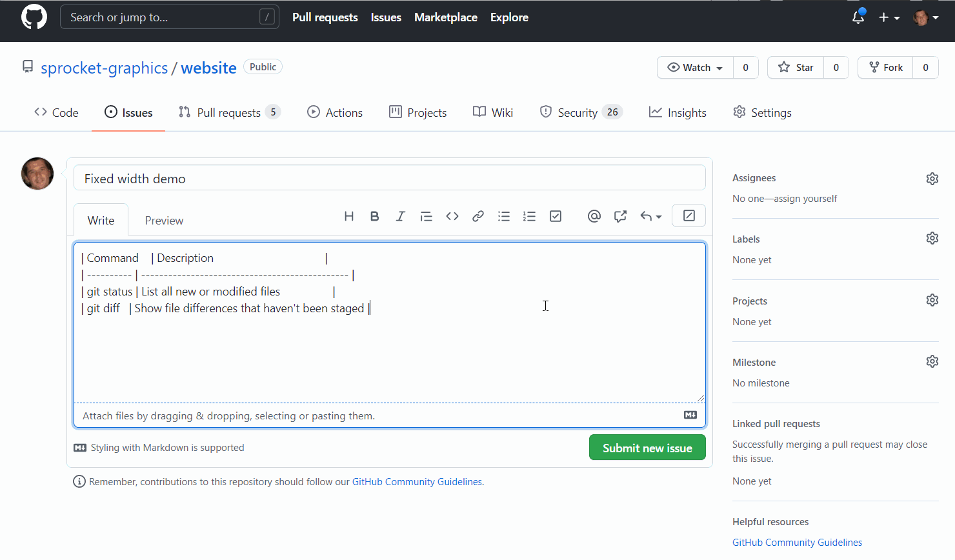Toggle bold text formatting
955x560 pixels.
click(375, 215)
